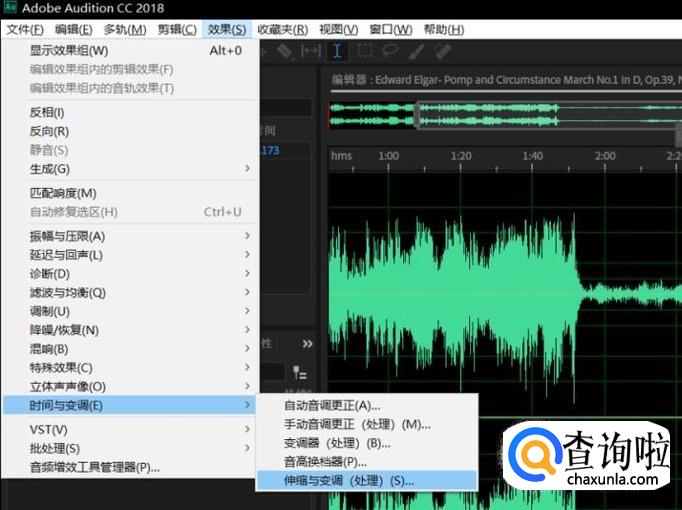The width and height of the screenshot is (682, 510).
Task: Select the Spot Healing Brush tool
Action: (443, 51)
